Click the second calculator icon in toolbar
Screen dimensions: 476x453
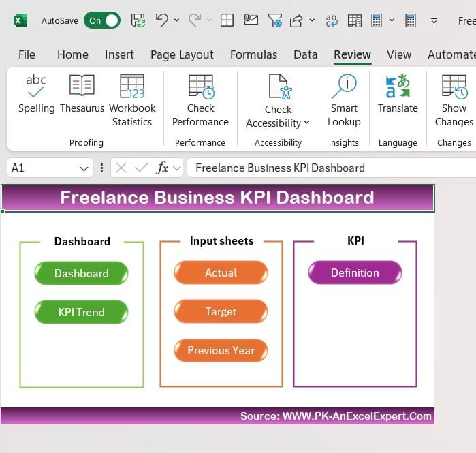click(x=411, y=20)
